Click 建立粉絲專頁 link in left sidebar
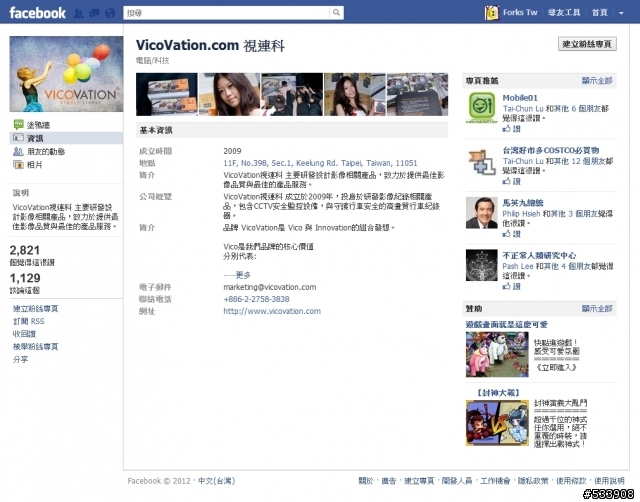This screenshot has width=640, height=502. [36, 309]
